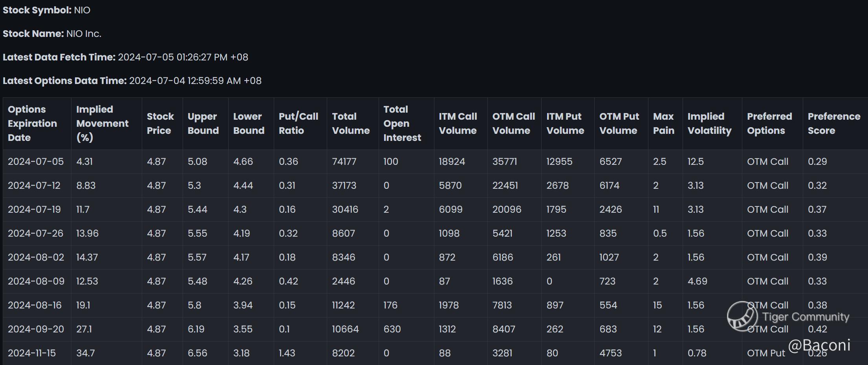The width and height of the screenshot is (868, 365).
Task: Click the Latest Data Fetch Time value
Action: pos(183,57)
